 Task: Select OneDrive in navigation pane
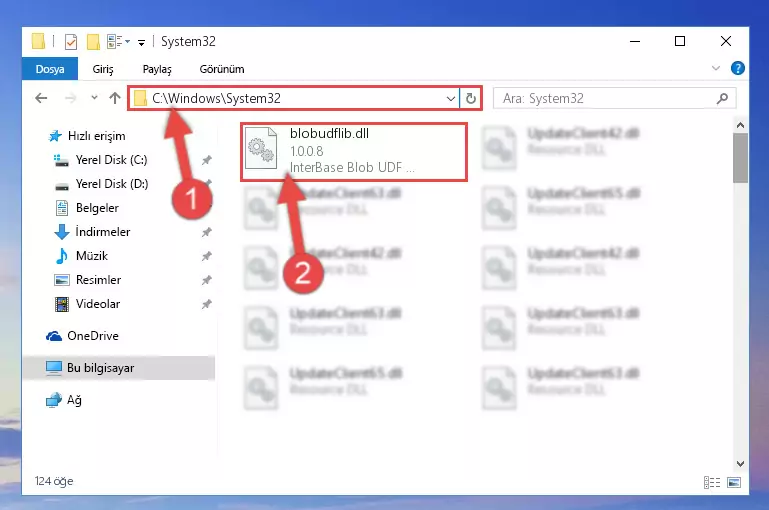pos(93,336)
